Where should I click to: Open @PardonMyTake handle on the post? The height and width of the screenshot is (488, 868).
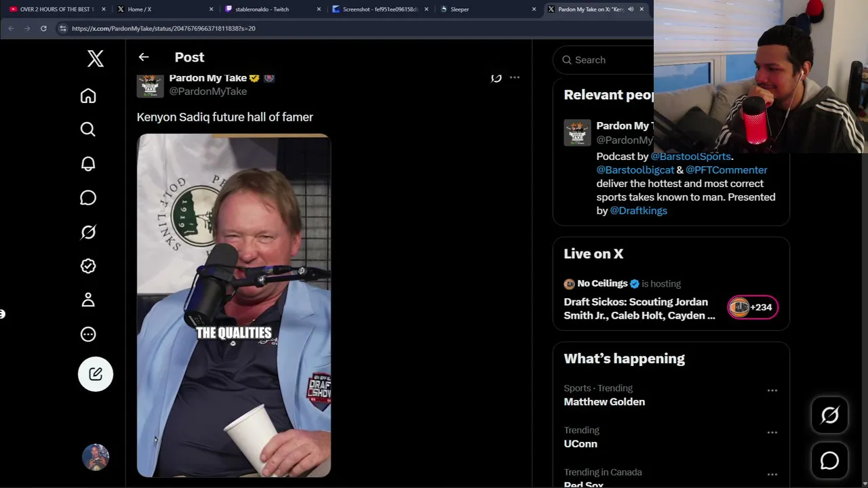208,91
